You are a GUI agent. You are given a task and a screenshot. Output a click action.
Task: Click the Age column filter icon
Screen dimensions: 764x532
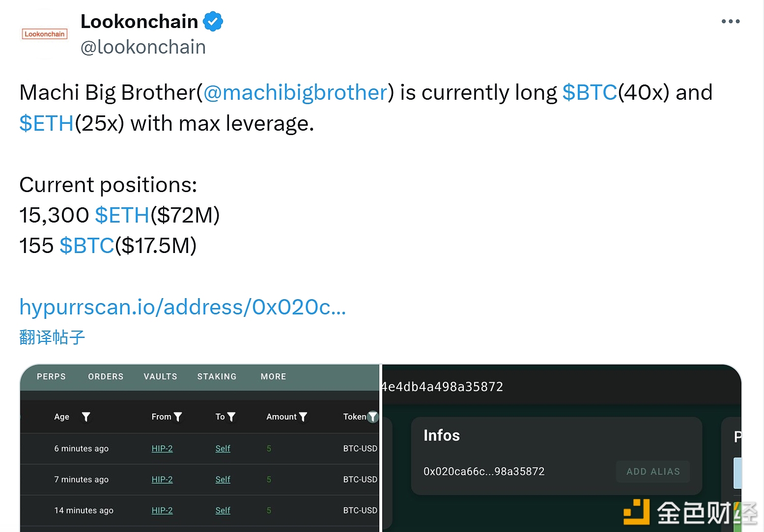point(86,417)
